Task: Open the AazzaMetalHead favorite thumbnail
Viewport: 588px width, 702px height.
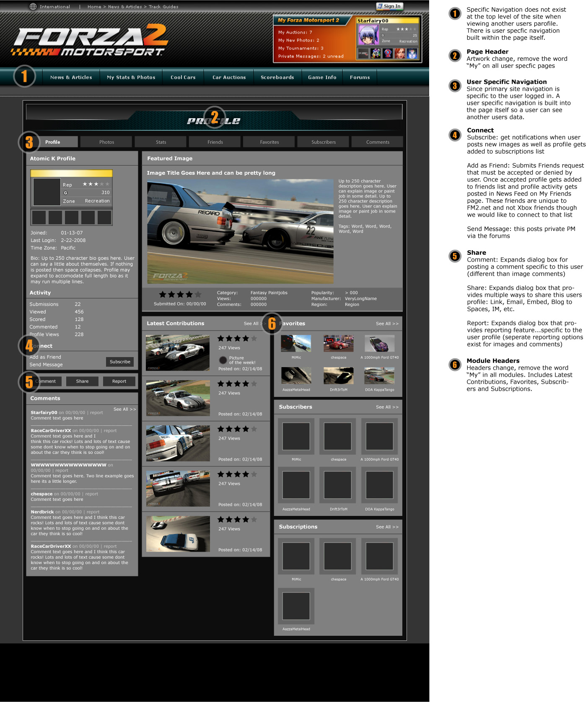Action: coord(296,376)
